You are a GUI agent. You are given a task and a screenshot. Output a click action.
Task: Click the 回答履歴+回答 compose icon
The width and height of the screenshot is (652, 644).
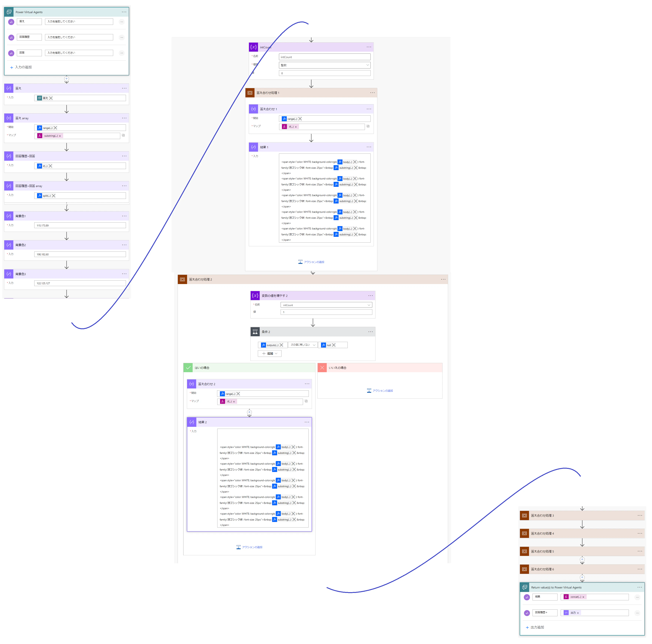[9, 156]
